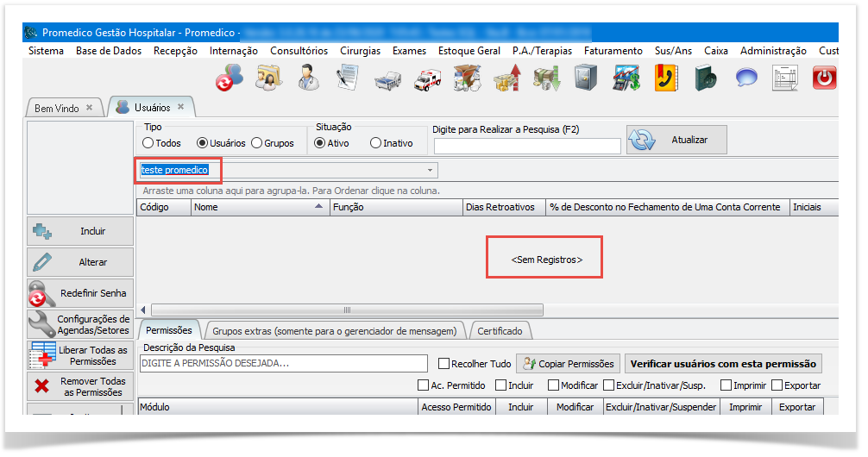Select the Todos radio button
Image resolution: width=868 pixels, height=457 pixels.
pos(148,143)
